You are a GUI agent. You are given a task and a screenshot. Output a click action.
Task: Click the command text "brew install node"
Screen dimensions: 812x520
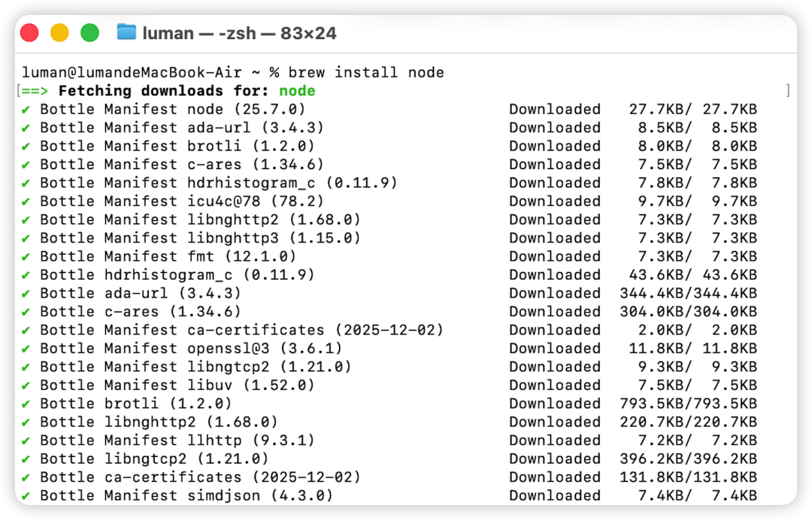366,72
